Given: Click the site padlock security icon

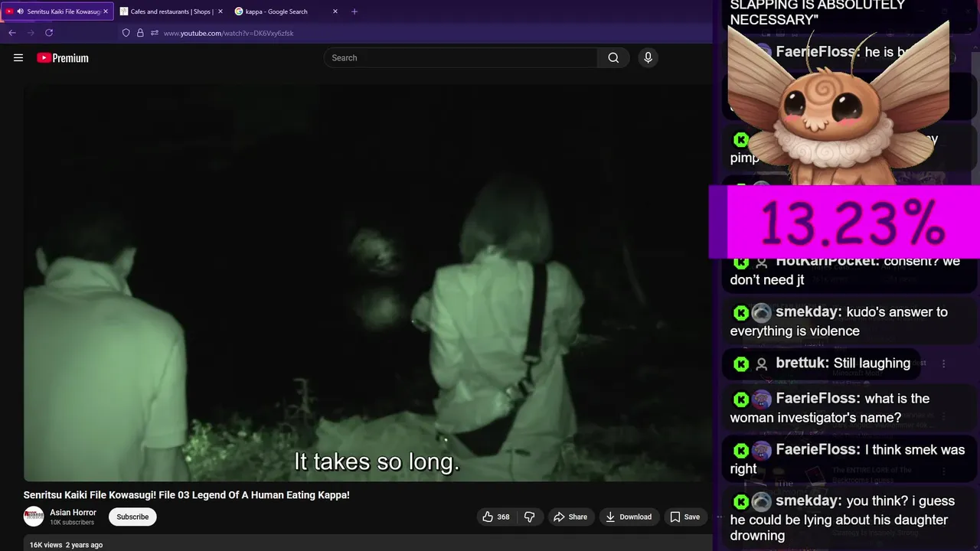Looking at the screenshot, I should pos(140,33).
